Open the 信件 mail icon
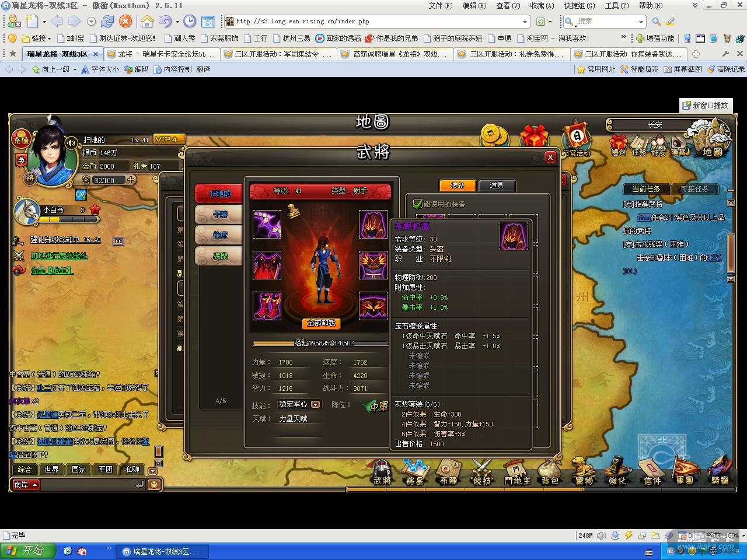 click(x=651, y=473)
